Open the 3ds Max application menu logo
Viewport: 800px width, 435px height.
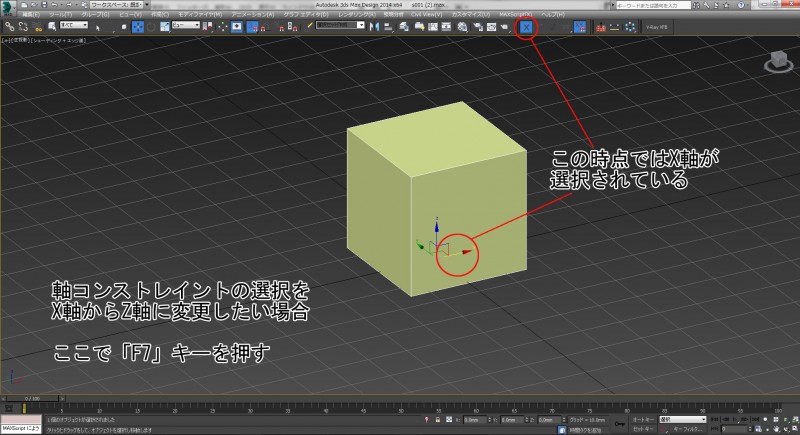click(x=8, y=8)
